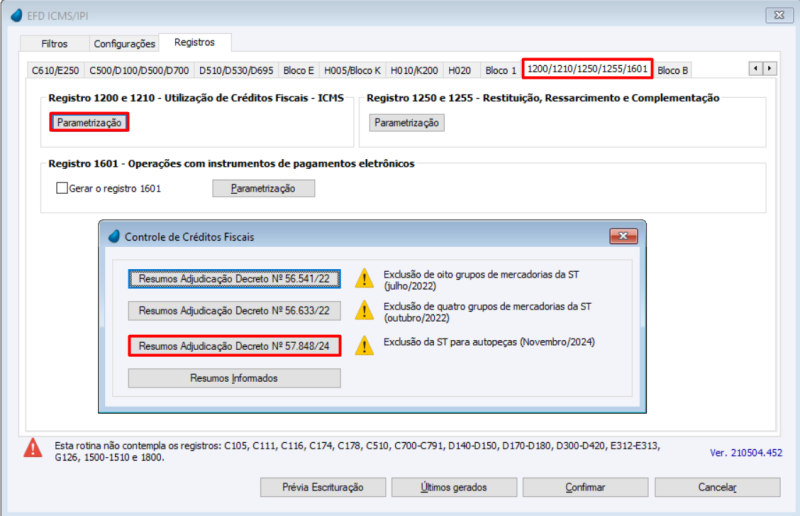Click Parametrização for Registro 1601
The height and width of the screenshot is (516, 800).
click(x=263, y=188)
